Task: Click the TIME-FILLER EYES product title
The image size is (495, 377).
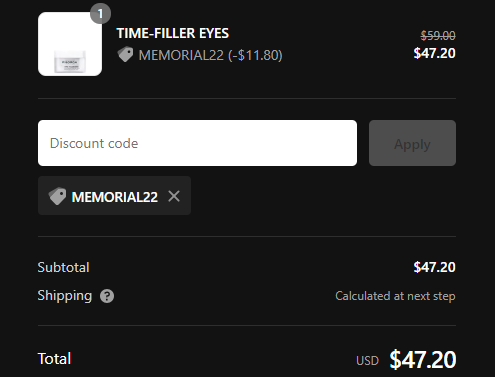Action: point(173,33)
